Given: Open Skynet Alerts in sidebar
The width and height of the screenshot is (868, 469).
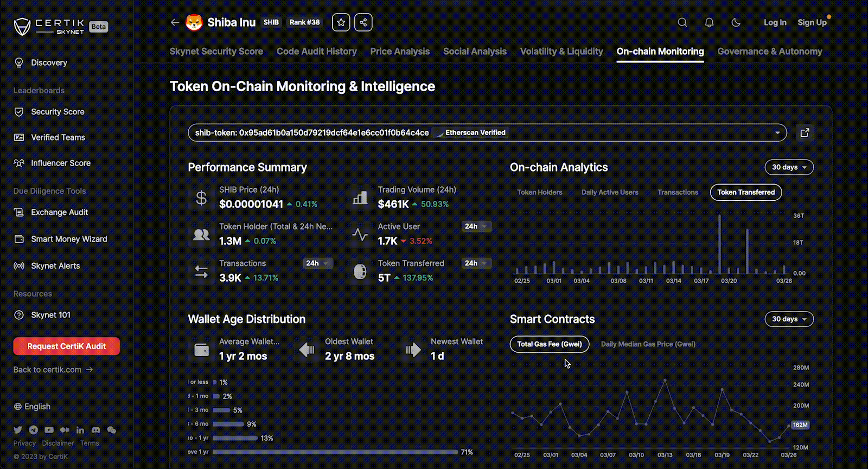Looking at the screenshot, I should pos(47,265).
